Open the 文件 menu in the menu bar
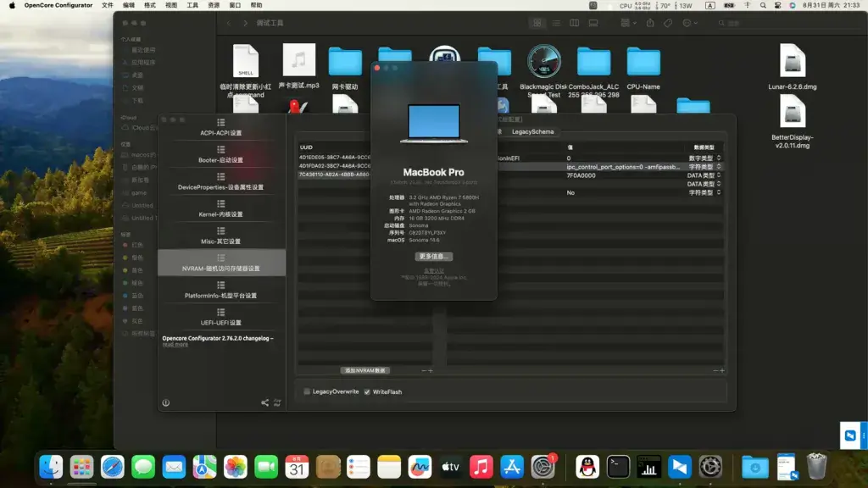 108,6
